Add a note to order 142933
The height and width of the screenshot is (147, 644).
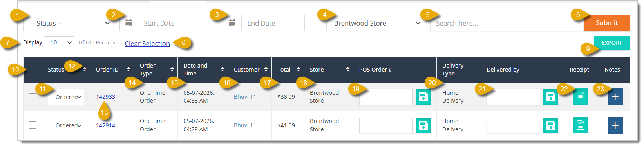click(615, 97)
